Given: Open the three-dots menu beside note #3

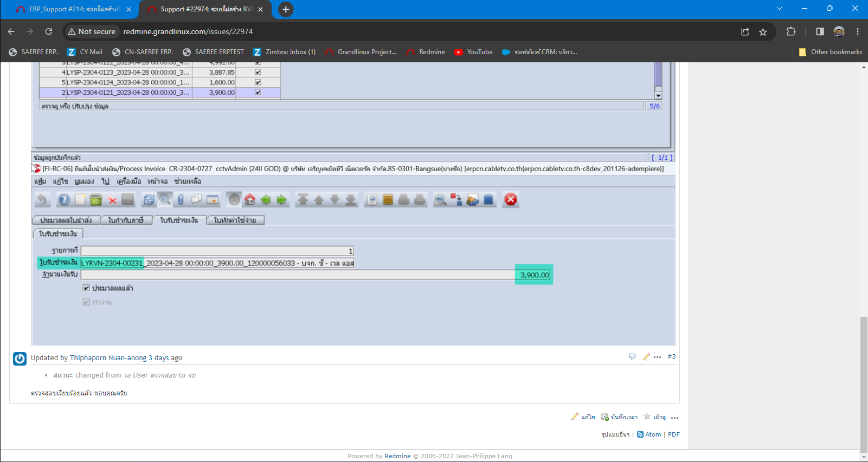Looking at the screenshot, I should 658,357.
